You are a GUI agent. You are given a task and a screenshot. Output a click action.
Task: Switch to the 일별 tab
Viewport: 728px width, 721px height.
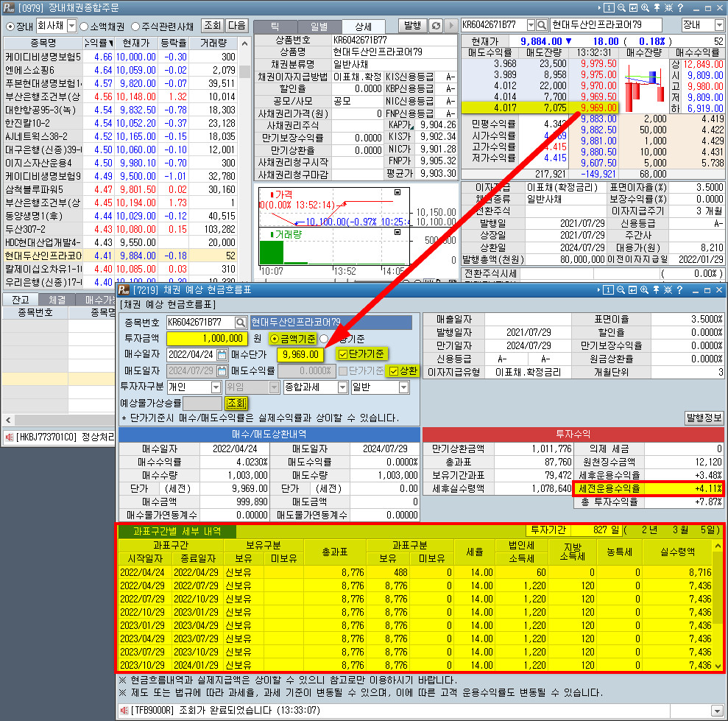pos(319,27)
